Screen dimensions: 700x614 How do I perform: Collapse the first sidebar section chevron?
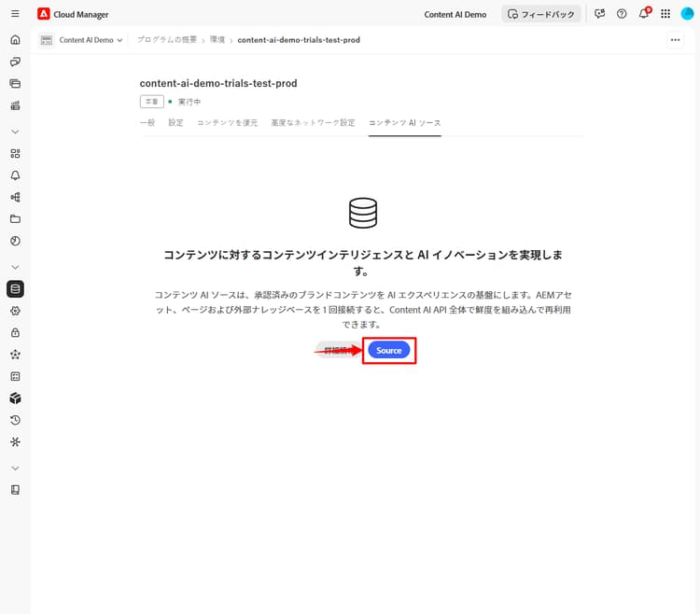point(15,132)
